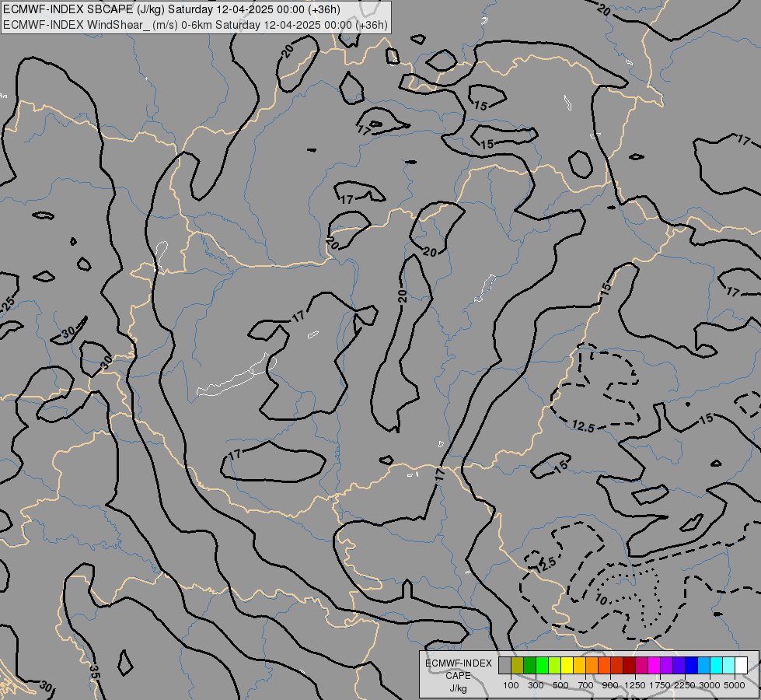Select the olive swatch in the CAPE legend
Viewport: 761px width, 700px height.
click(x=518, y=665)
